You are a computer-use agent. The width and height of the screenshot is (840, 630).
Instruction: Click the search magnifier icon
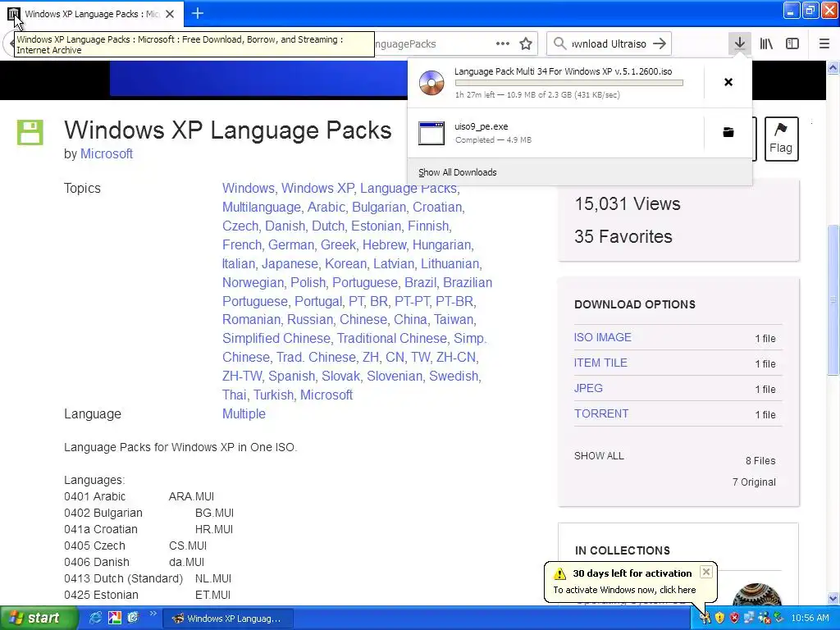[x=559, y=43]
